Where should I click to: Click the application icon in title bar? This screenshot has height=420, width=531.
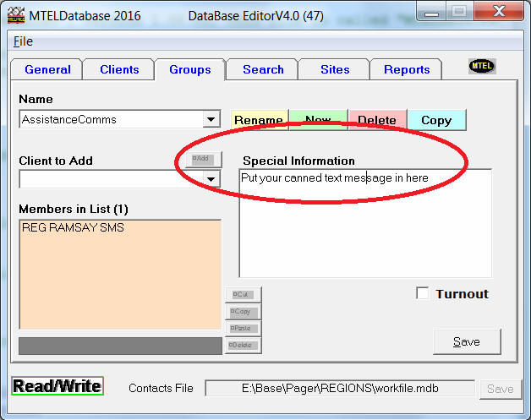(x=16, y=15)
